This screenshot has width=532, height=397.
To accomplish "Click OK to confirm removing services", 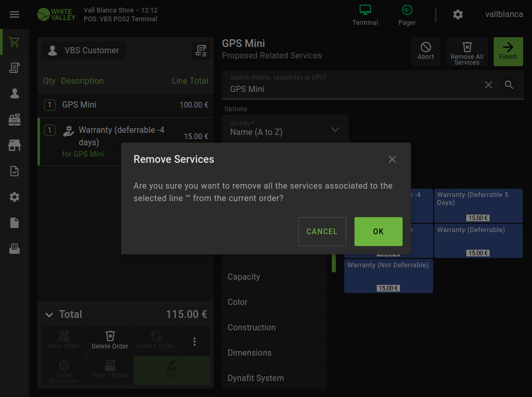I will (378, 232).
